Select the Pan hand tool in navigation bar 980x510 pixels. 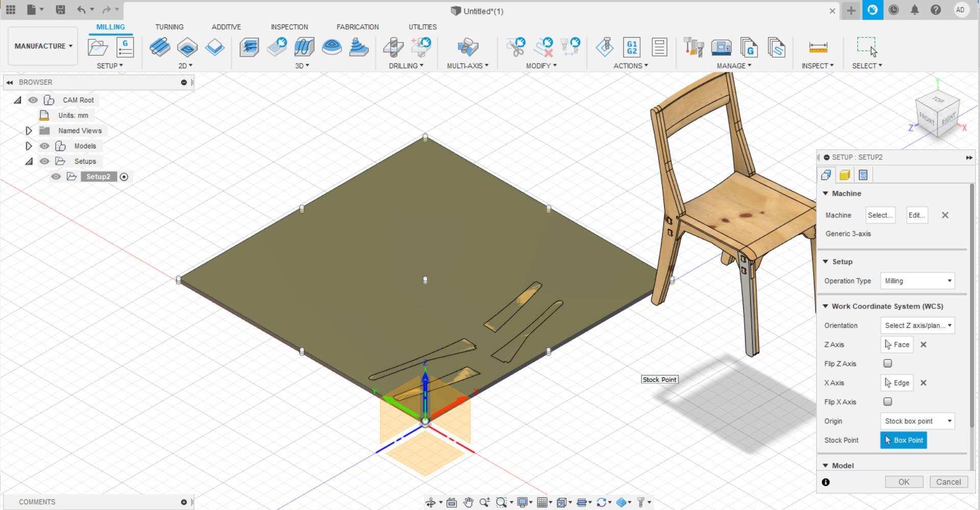pos(469,502)
